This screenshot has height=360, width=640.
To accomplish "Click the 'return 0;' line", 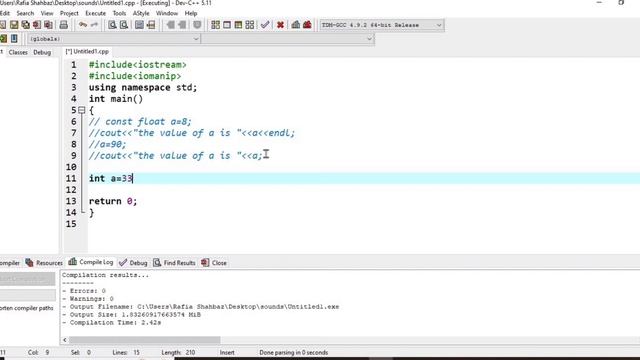I will 113,201.
